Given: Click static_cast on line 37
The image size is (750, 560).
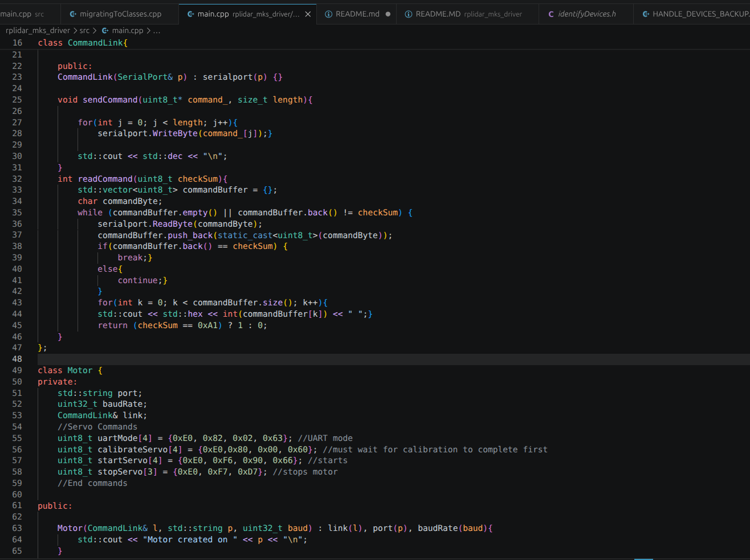Looking at the screenshot, I should (245, 235).
